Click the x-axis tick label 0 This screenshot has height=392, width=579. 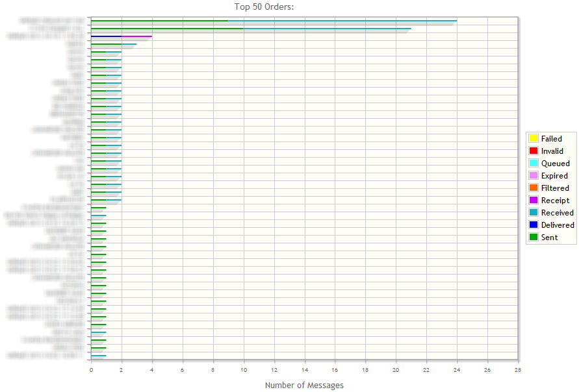coord(91,369)
